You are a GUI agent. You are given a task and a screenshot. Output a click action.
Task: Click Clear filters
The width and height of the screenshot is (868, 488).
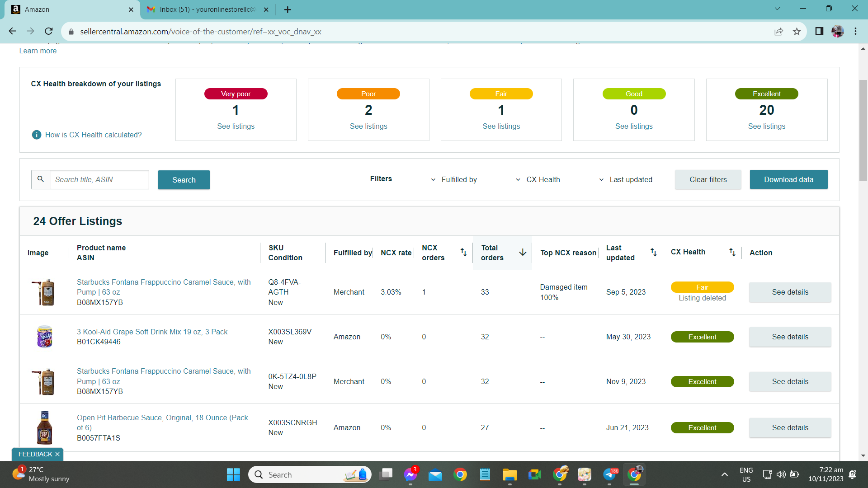(708, 179)
